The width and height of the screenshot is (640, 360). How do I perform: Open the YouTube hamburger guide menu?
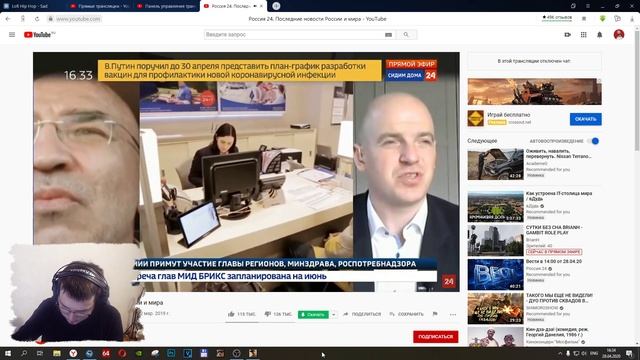click(x=12, y=35)
